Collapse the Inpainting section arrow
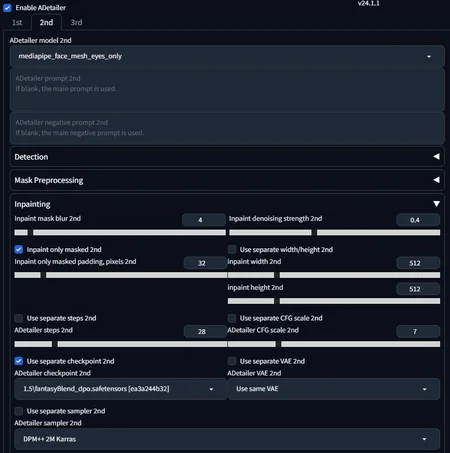Image resolution: width=450 pixels, height=453 pixels. coord(436,204)
